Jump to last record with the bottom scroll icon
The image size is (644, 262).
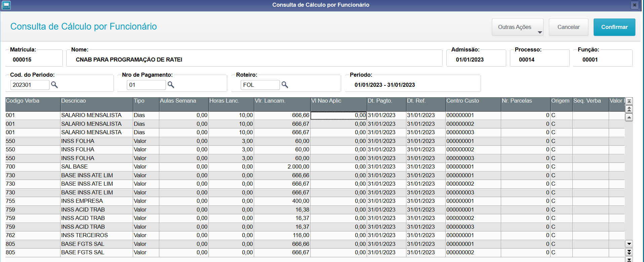[x=629, y=259]
